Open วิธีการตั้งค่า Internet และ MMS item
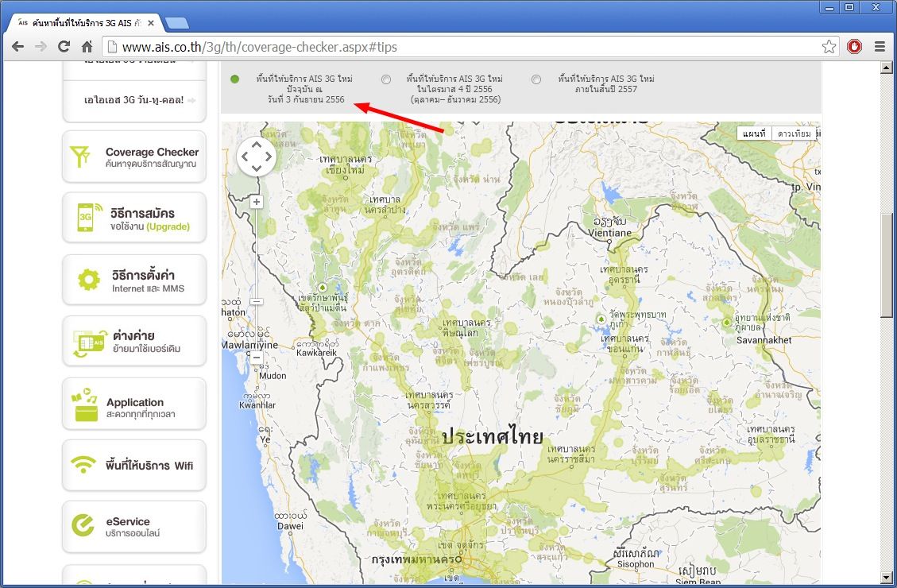 [x=133, y=280]
